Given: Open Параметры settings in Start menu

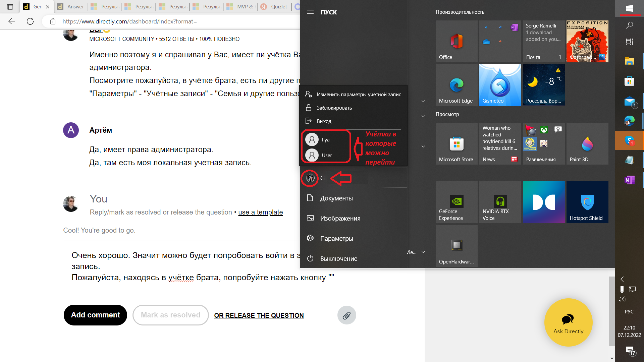Looking at the screenshot, I should pos(354,238).
